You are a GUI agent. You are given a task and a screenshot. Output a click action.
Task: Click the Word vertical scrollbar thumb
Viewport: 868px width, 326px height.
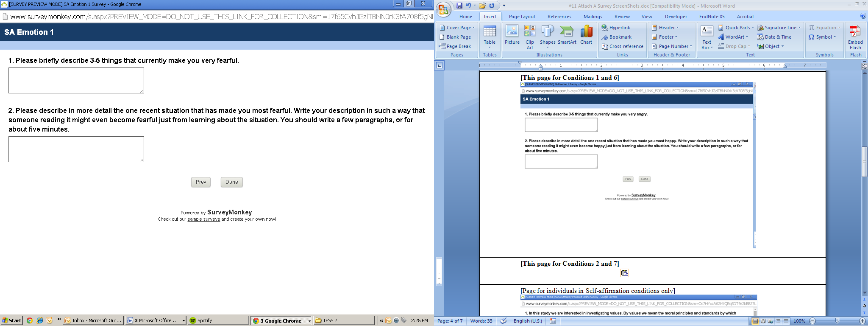(x=865, y=162)
